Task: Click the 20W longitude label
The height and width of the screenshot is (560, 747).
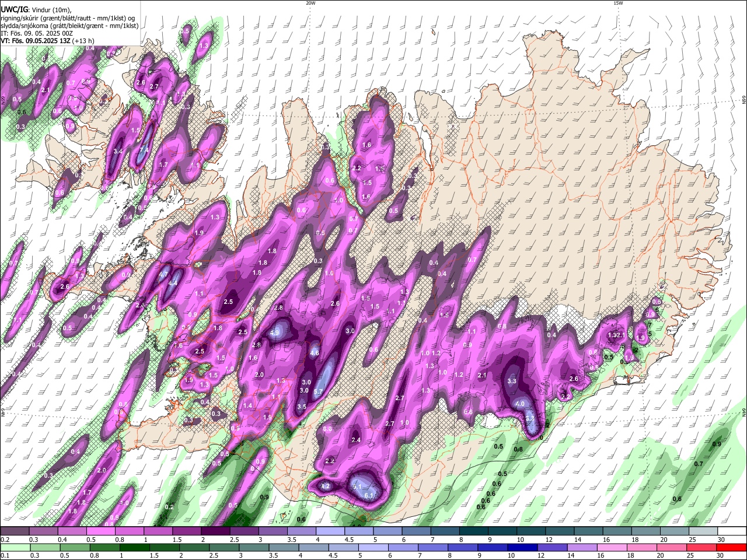Action: 310,3
